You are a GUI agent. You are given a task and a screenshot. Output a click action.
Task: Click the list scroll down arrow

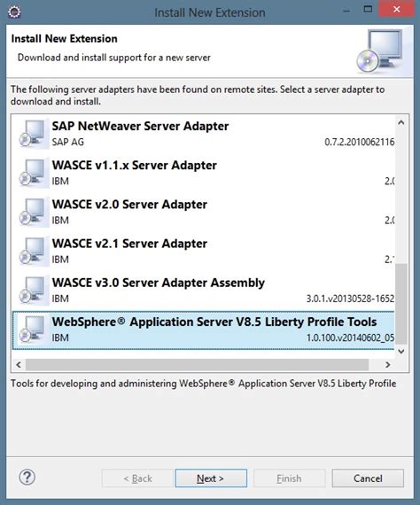pos(401,351)
